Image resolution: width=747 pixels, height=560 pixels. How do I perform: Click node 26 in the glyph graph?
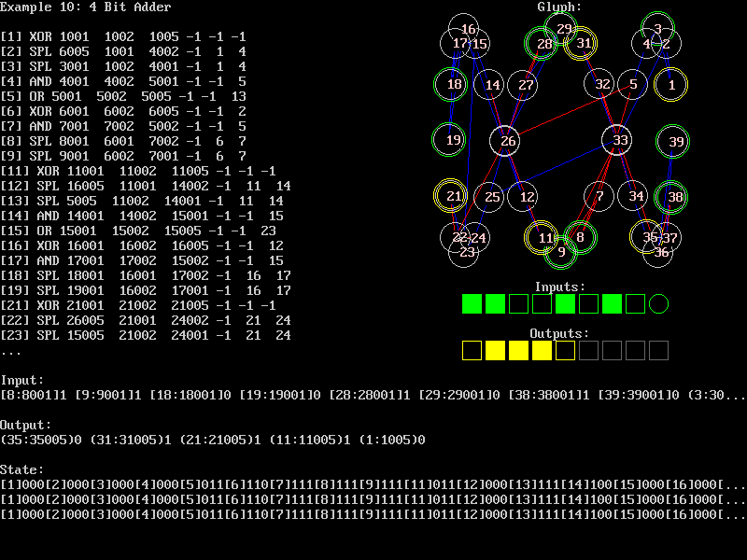(504, 141)
